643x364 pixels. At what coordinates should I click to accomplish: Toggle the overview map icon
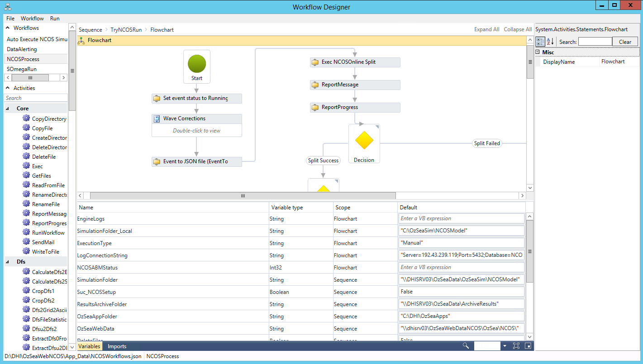pos(528,346)
